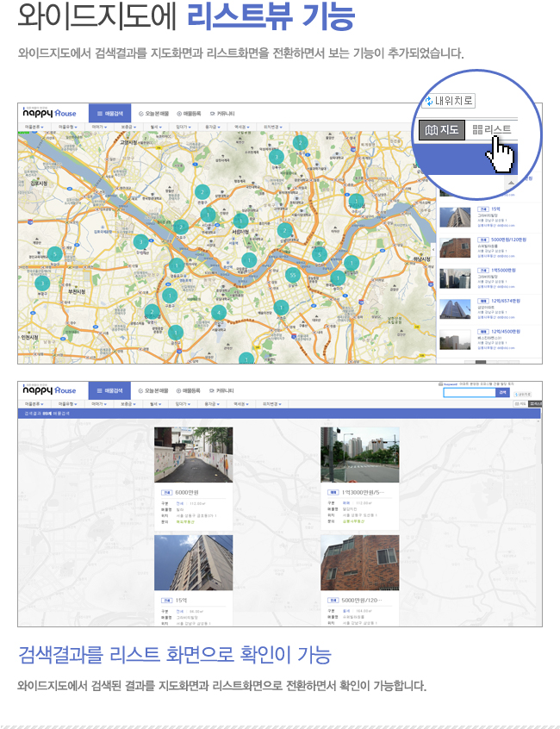Click the sidebar scrollbar up arrow in map view
The height and width of the screenshot is (729, 560).
pyautogui.click(x=511, y=183)
